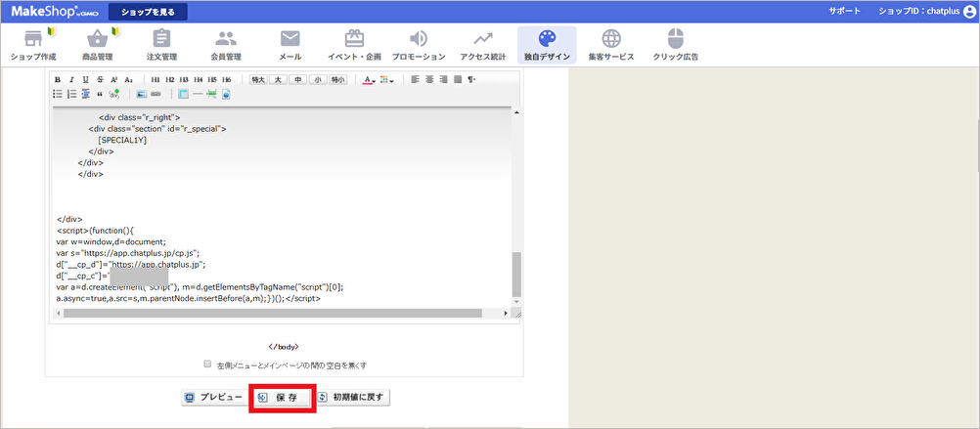The image size is (980, 429).
Task: Insert a blockquote
Action: pos(100,94)
